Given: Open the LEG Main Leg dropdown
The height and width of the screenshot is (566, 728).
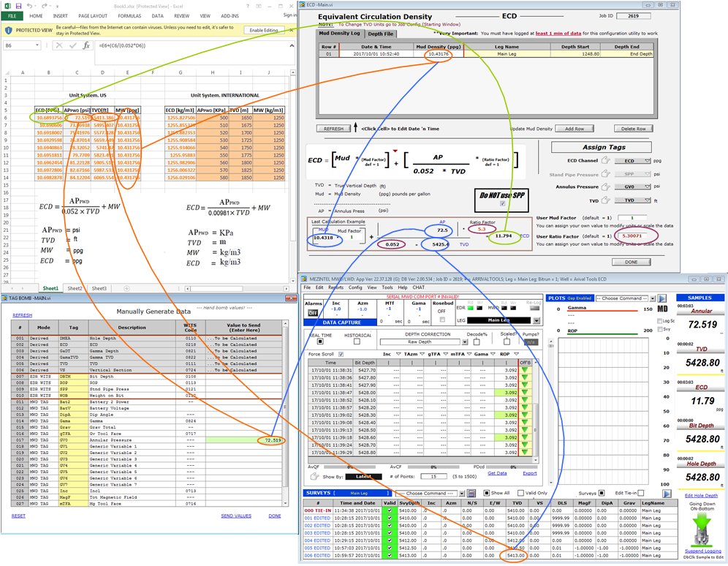Looking at the screenshot, I should coord(536,320).
